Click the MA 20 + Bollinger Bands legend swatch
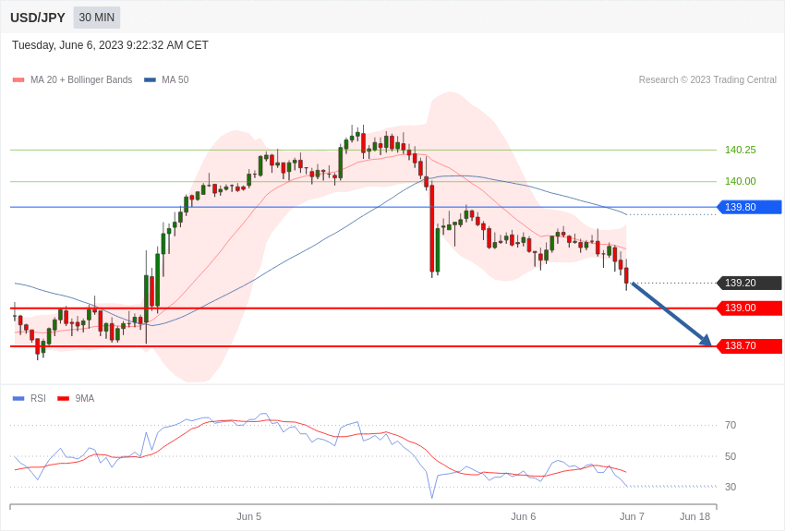This screenshot has height=532, width=785. point(18,79)
